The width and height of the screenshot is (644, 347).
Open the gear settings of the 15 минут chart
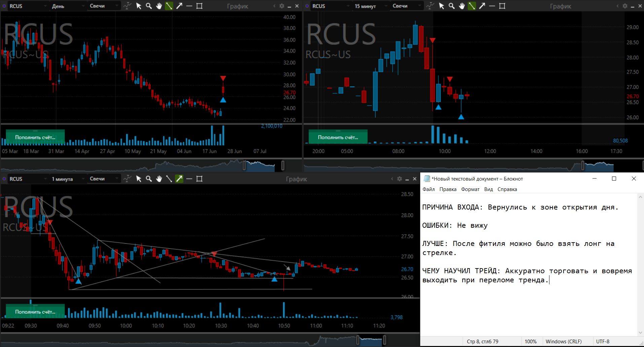(625, 6)
